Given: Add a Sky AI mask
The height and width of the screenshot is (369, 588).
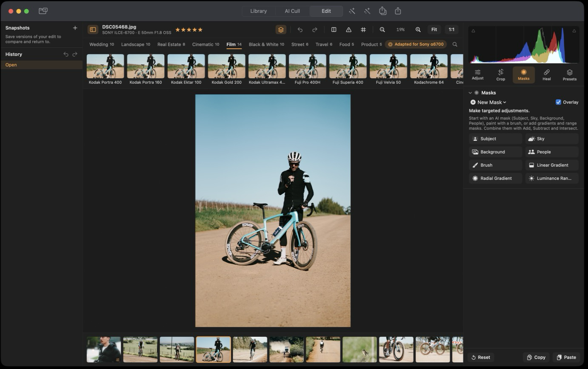Looking at the screenshot, I should (552, 139).
